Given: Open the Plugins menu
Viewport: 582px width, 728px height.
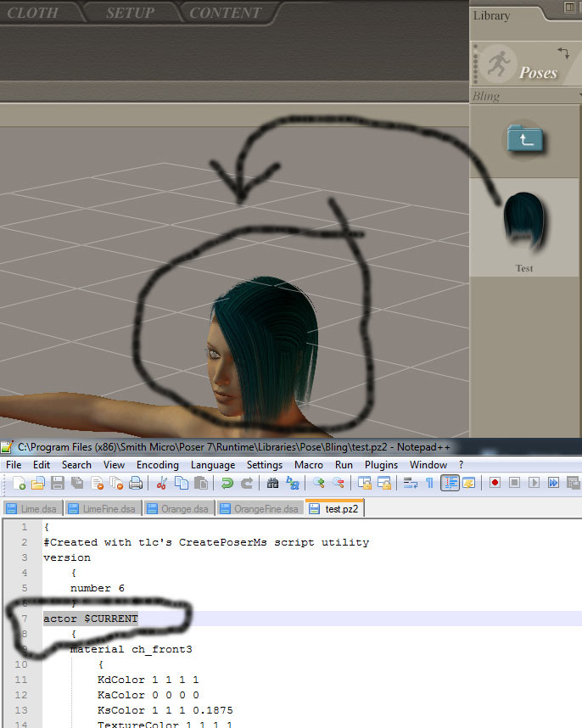Looking at the screenshot, I should (x=381, y=465).
